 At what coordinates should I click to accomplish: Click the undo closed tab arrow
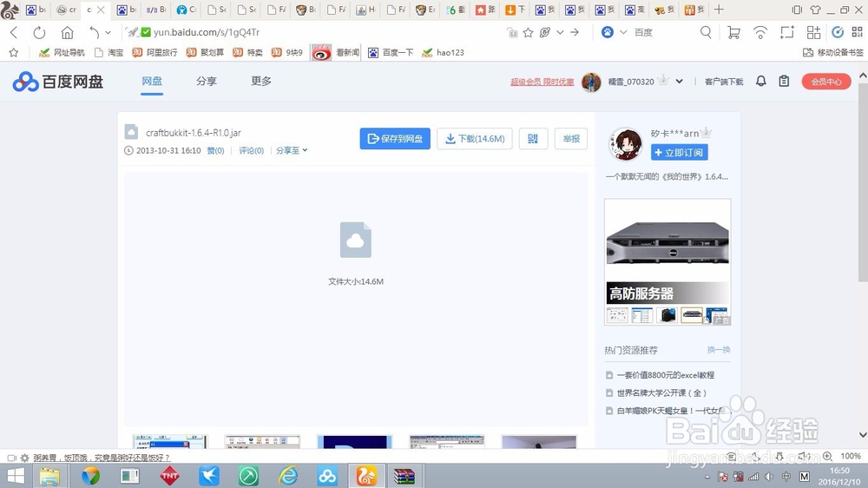(94, 33)
